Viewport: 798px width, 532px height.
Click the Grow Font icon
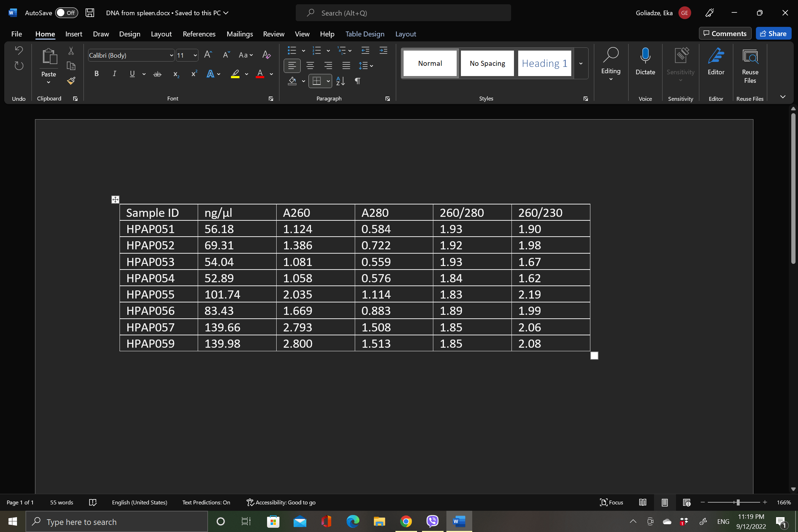(x=208, y=55)
